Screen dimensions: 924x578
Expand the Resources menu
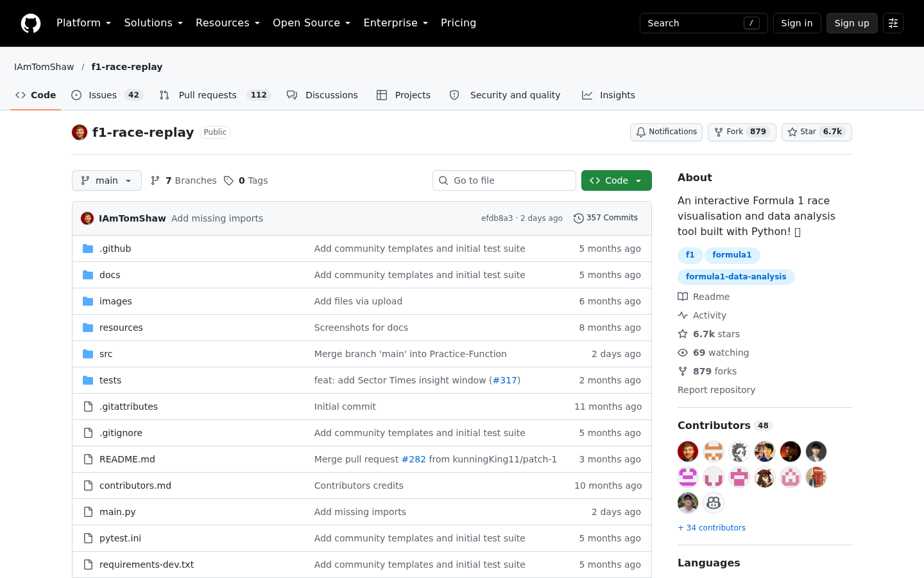pos(228,23)
